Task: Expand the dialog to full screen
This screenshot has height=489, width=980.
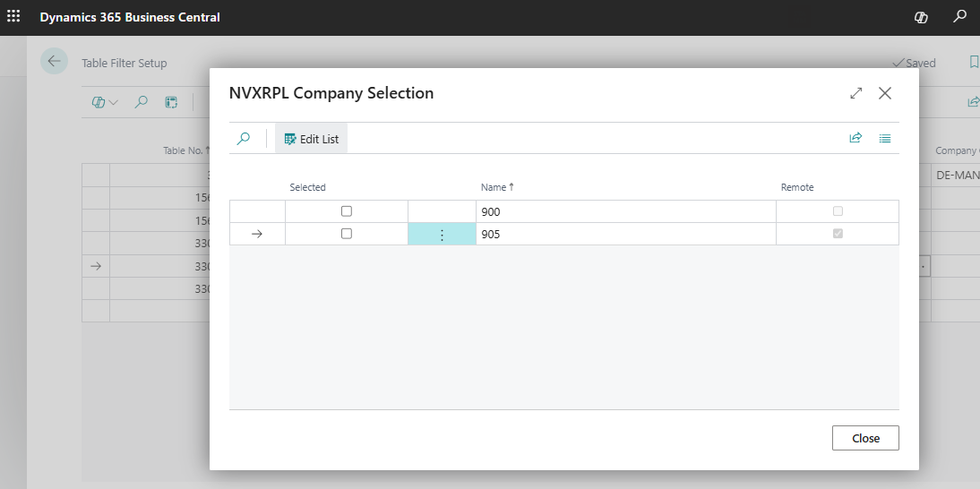Action: 856,93
